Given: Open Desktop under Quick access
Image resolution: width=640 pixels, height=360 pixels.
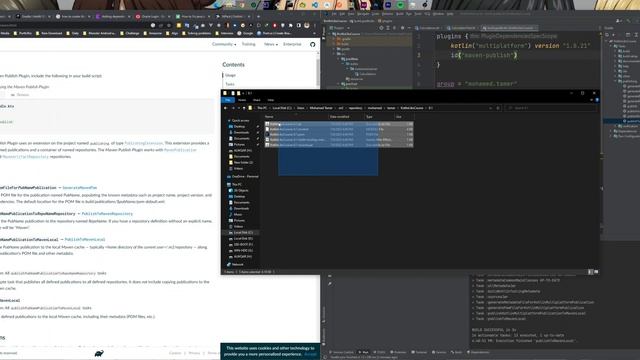Looking at the screenshot, I should click(240, 127).
